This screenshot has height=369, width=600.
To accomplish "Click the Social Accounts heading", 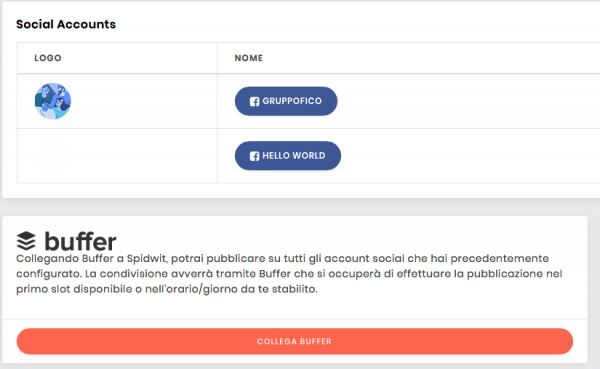I will [66, 24].
